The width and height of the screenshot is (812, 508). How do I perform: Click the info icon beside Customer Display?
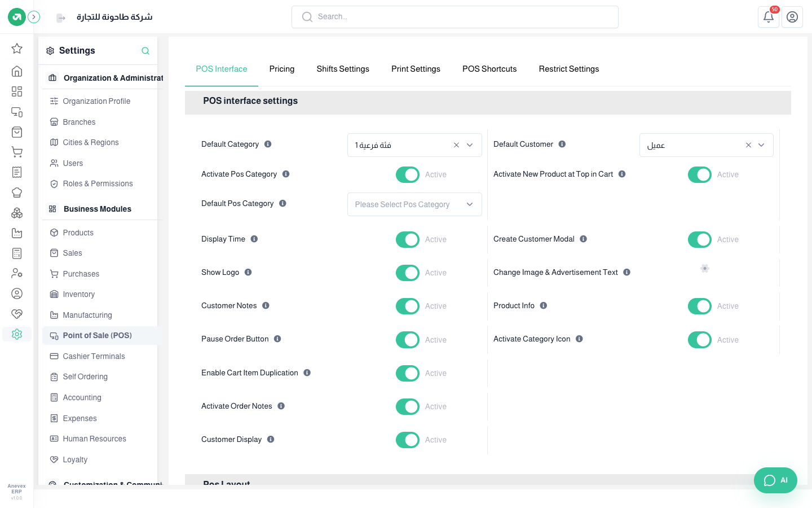tap(271, 439)
